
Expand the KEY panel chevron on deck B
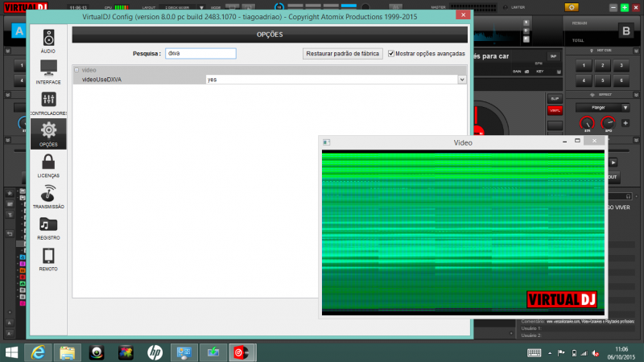(559, 72)
